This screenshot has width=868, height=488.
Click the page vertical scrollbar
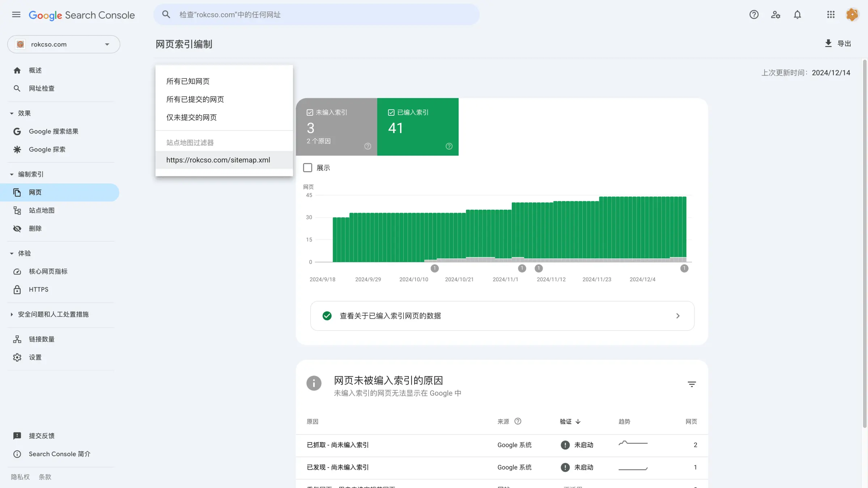click(865, 244)
